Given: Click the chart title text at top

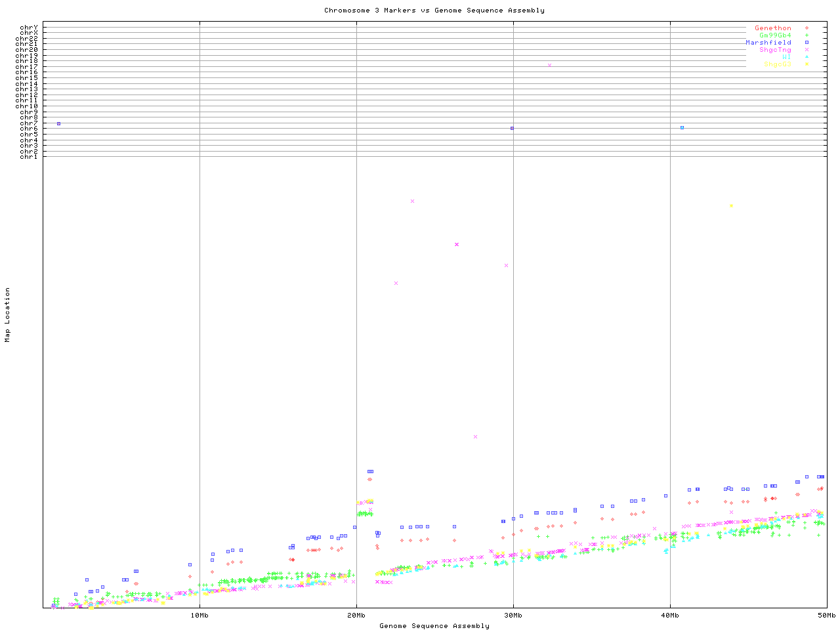Looking at the screenshot, I should pyautogui.click(x=434, y=10).
